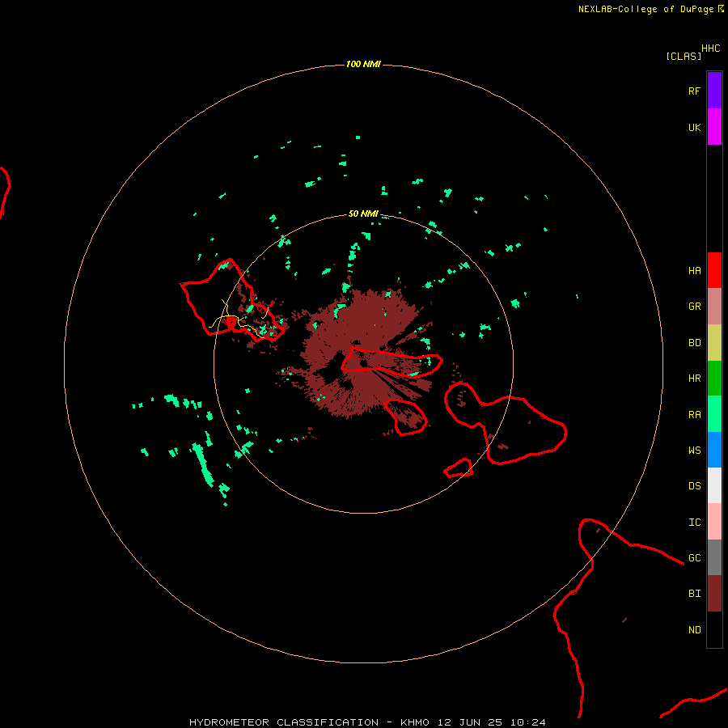
Task: Click the WS blue legend swatch
Action: click(x=714, y=450)
